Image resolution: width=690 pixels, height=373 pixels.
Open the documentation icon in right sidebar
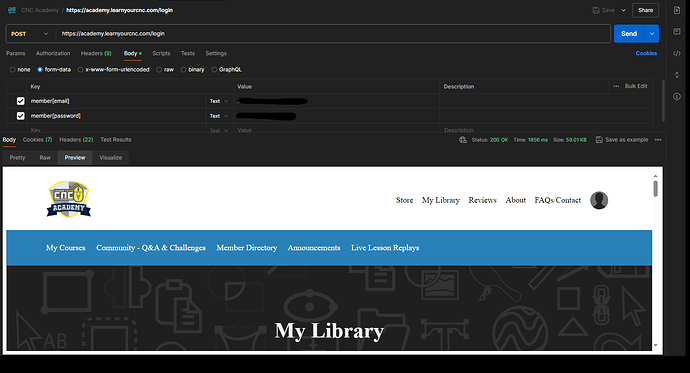(677, 10)
